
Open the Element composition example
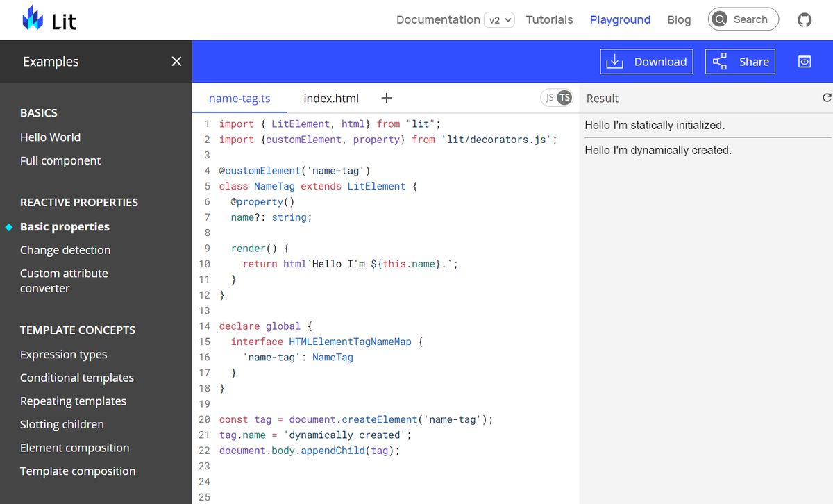pyautogui.click(x=74, y=448)
